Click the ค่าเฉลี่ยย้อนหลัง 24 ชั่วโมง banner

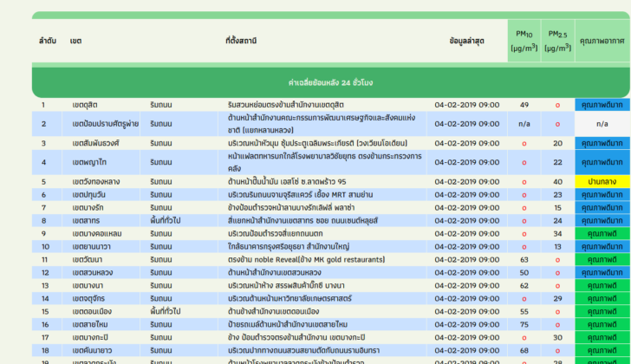[331, 82]
